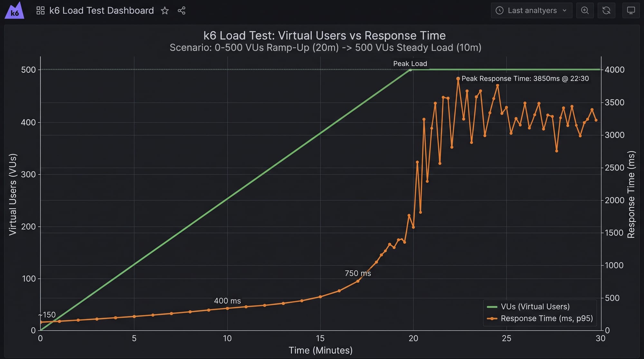Select the k6 Load Test Dashboard title text
Viewport: 644px width, 359px height.
101,10
